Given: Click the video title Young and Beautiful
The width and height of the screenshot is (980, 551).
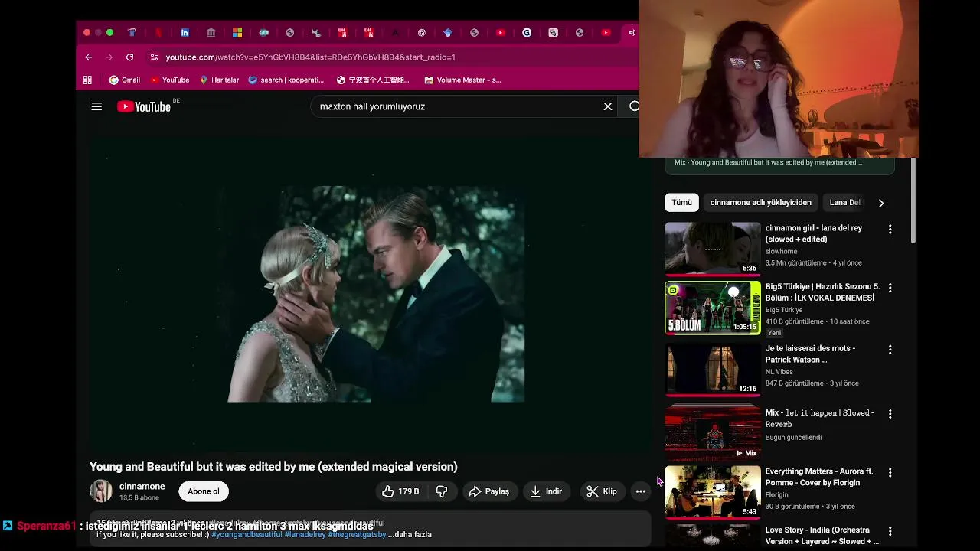Looking at the screenshot, I should tap(273, 467).
